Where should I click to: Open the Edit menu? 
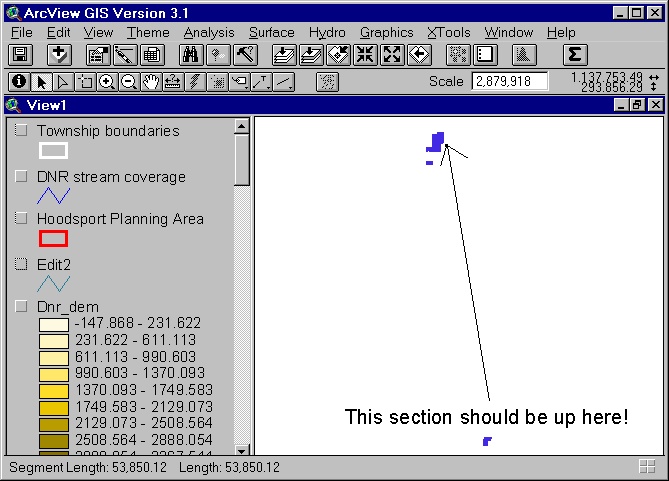pos(58,32)
